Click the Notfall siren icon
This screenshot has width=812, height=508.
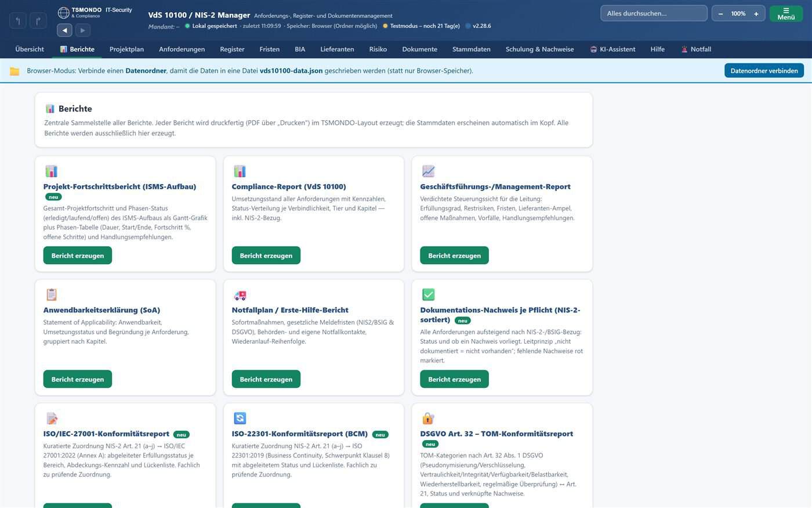684,49
